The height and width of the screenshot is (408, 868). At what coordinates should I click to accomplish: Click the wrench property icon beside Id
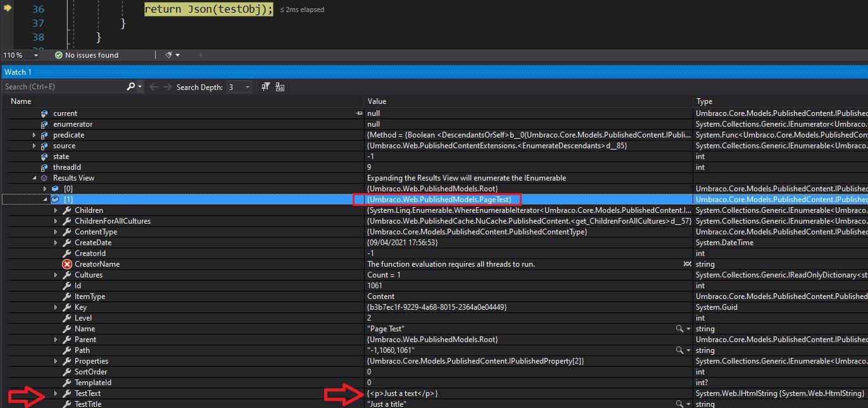[66, 286]
